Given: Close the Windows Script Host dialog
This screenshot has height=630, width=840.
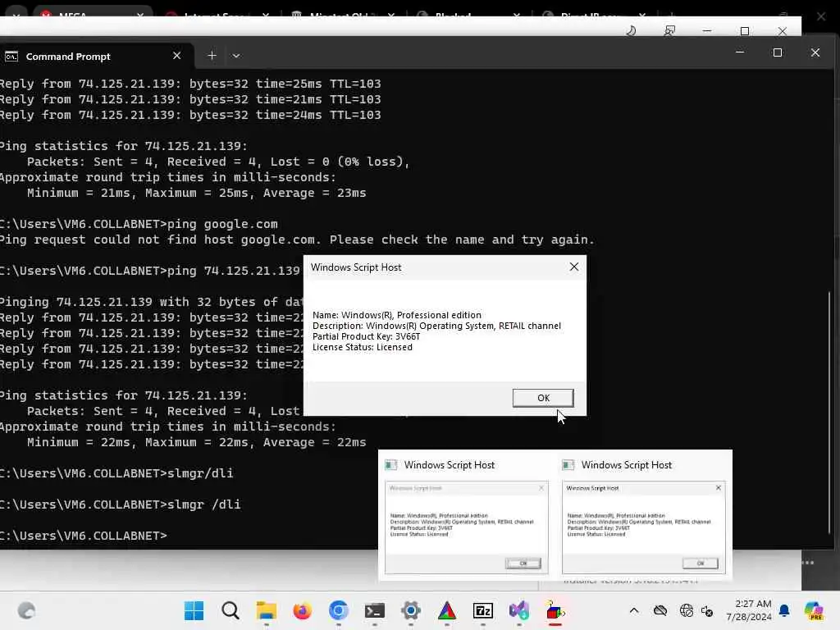Looking at the screenshot, I should click(573, 267).
